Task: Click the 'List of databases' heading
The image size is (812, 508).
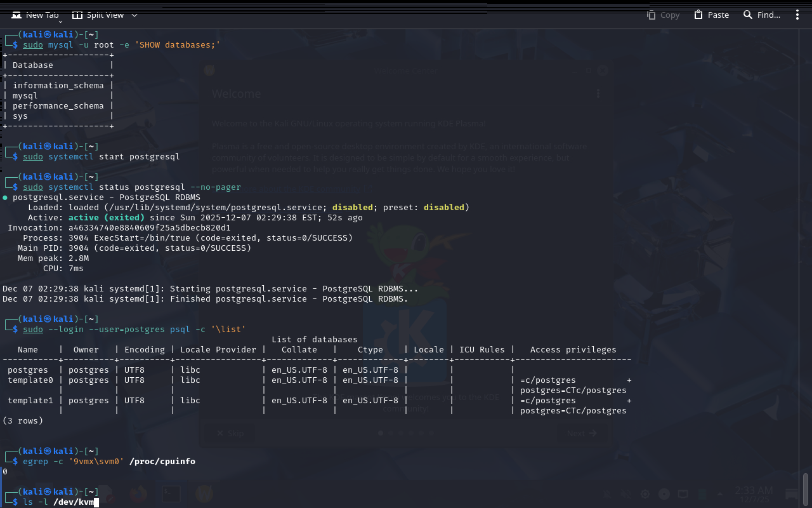Action: [314, 340]
